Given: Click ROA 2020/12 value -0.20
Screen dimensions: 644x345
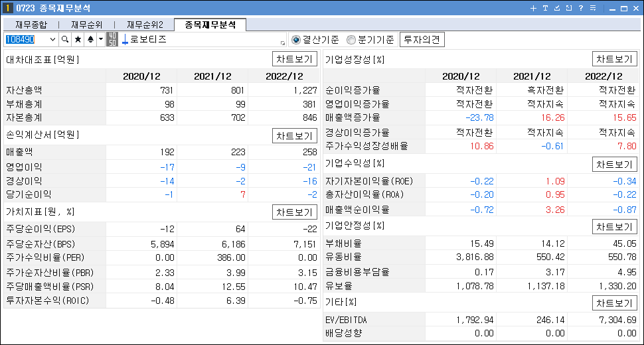Looking at the screenshot, I should (x=482, y=195).
